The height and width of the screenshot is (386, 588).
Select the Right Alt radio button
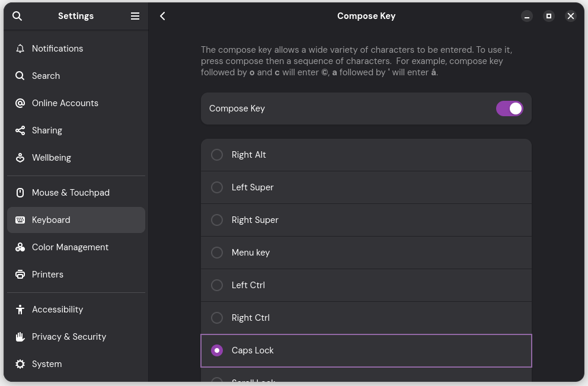(x=217, y=155)
